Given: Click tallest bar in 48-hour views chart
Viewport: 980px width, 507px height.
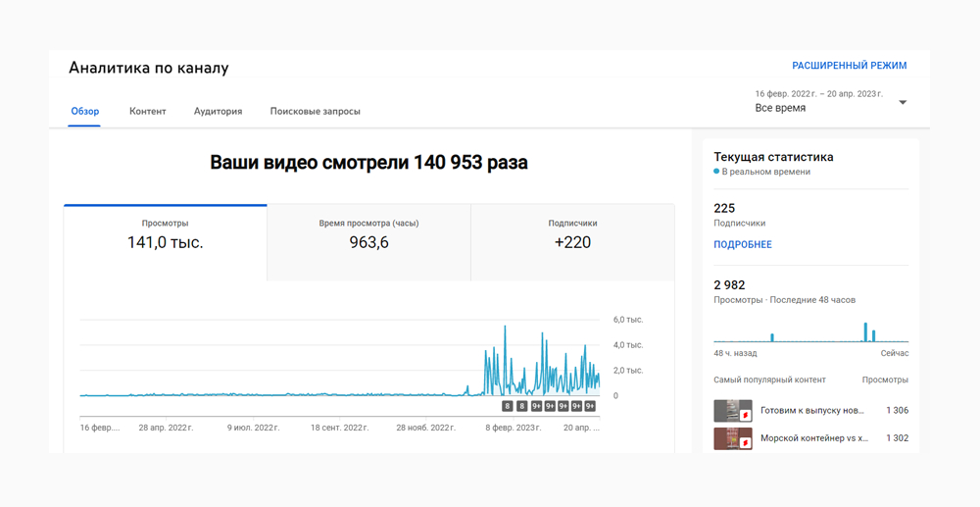Looking at the screenshot, I should [865, 331].
